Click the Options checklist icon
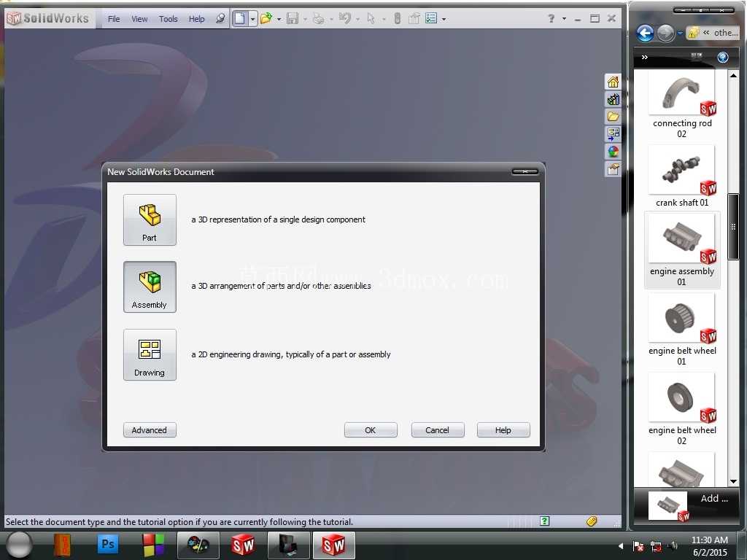Image resolution: width=747 pixels, height=560 pixels. coord(431,18)
